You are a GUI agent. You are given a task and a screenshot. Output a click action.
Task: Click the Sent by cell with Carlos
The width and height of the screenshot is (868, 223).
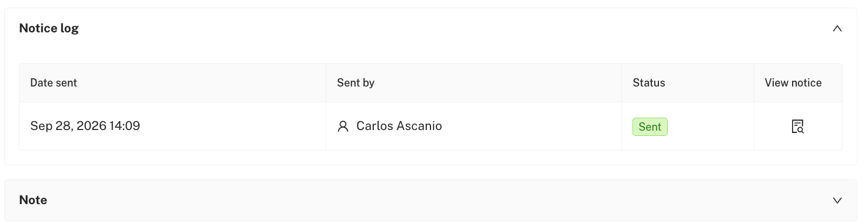pos(474,127)
